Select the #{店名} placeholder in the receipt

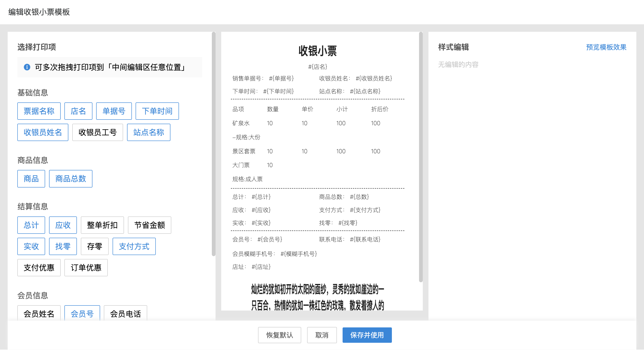point(317,67)
